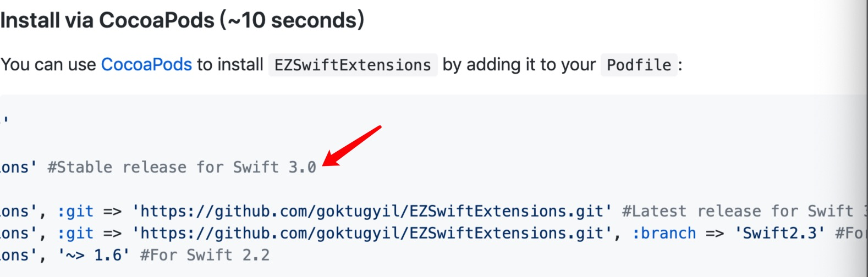This screenshot has width=868, height=277.
Task: Click the GitHub URL on the Latest release line
Action: 371,211
